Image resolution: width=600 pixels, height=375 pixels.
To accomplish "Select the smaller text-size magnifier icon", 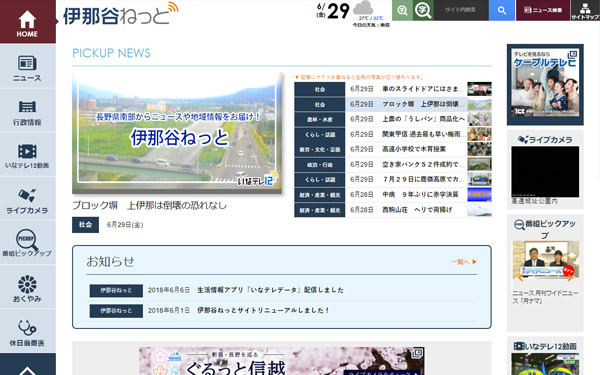I will click(x=402, y=10).
